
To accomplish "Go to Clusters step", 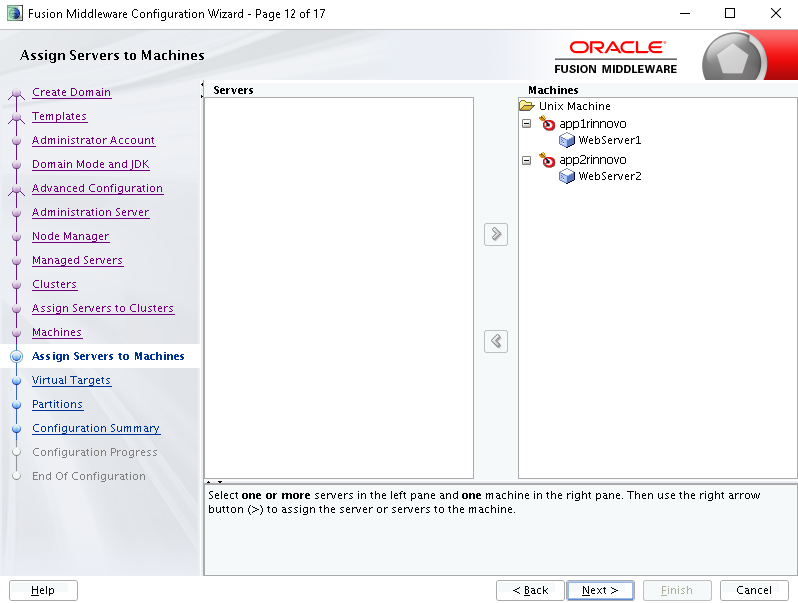I will [x=54, y=284].
